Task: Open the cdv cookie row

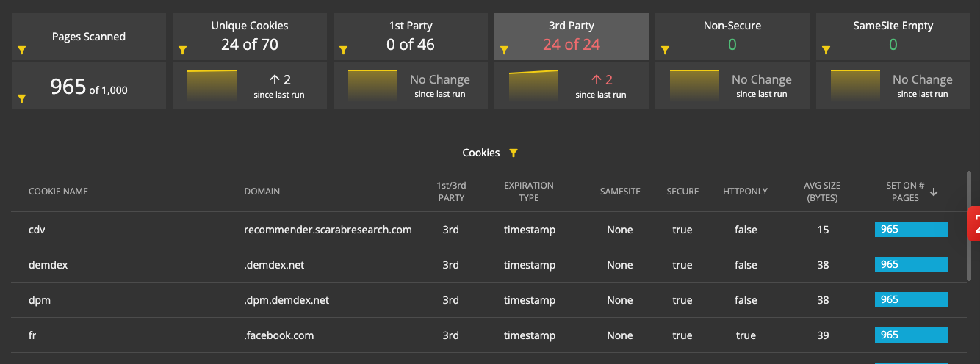Action: (37, 230)
